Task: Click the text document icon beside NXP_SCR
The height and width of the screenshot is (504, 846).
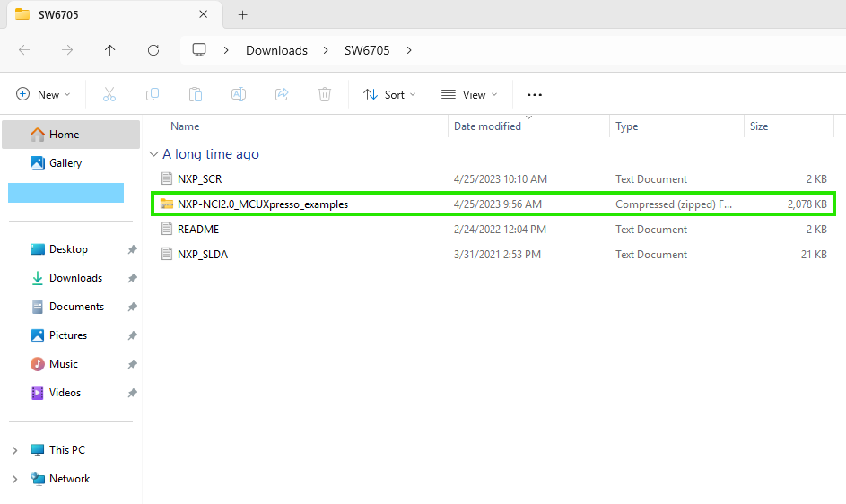Action: 167,178
